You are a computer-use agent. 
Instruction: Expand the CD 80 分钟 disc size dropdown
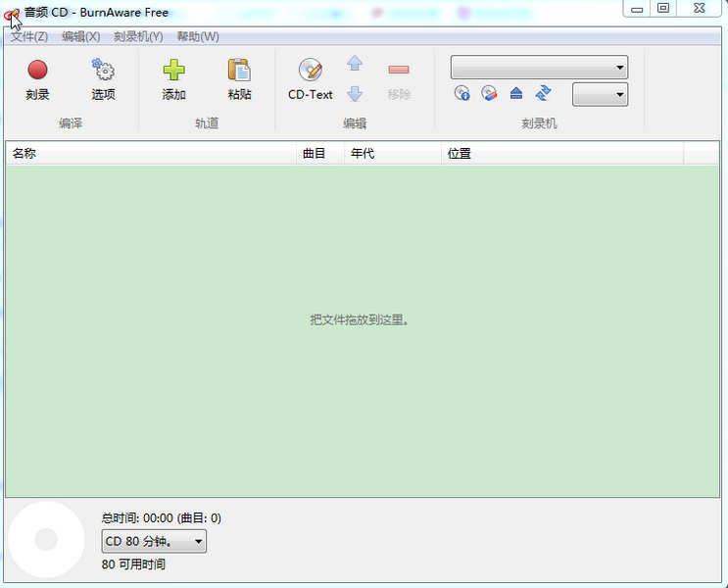coord(154,541)
